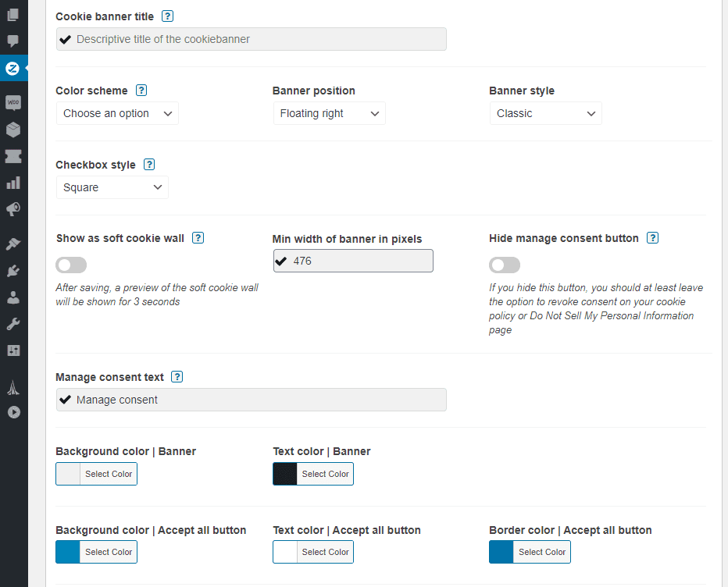Open the Comments icon in the sidebar

(13, 41)
